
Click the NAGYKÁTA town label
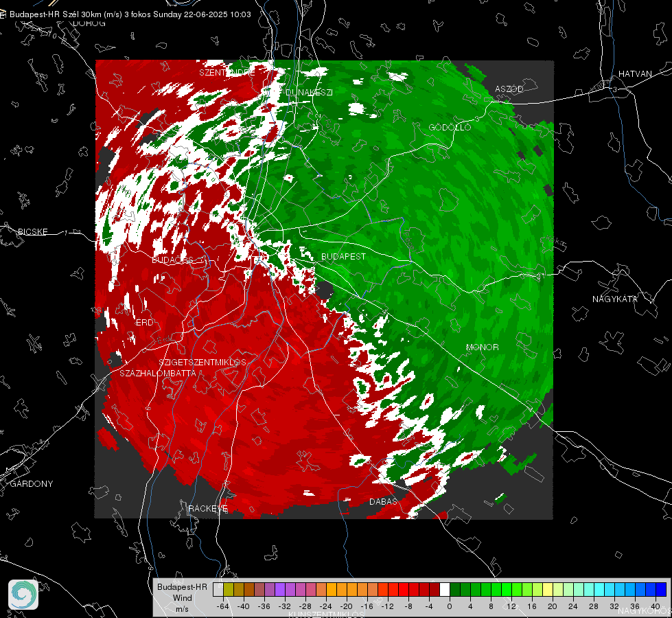click(x=614, y=299)
